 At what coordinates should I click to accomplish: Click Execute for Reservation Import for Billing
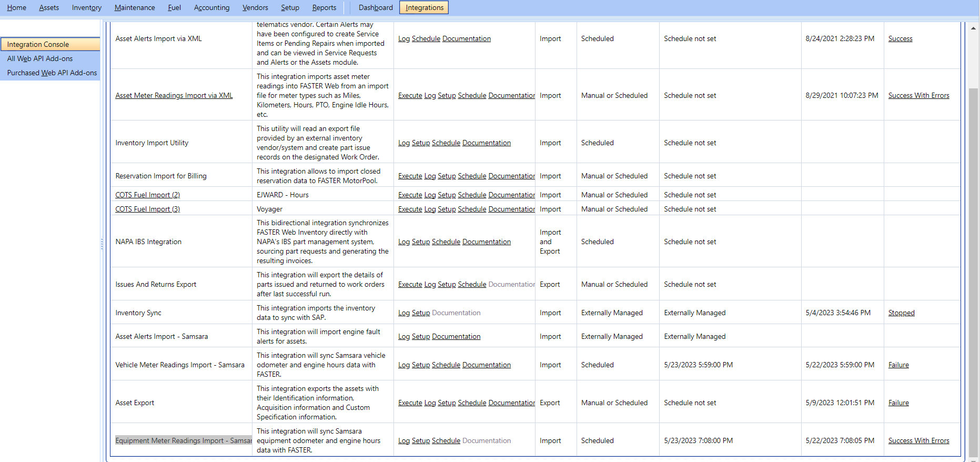410,176
